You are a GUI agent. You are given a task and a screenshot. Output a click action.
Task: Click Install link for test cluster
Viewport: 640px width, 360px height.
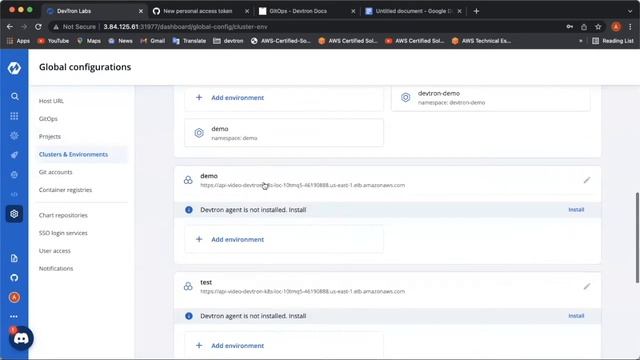point(576,316)
